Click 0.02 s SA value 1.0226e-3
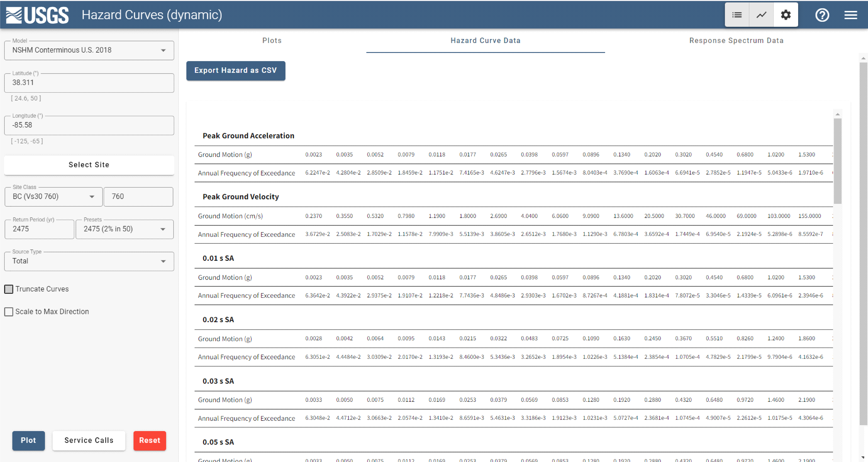The height and width of the screenshot is (462, 868). tap(595, 357)
